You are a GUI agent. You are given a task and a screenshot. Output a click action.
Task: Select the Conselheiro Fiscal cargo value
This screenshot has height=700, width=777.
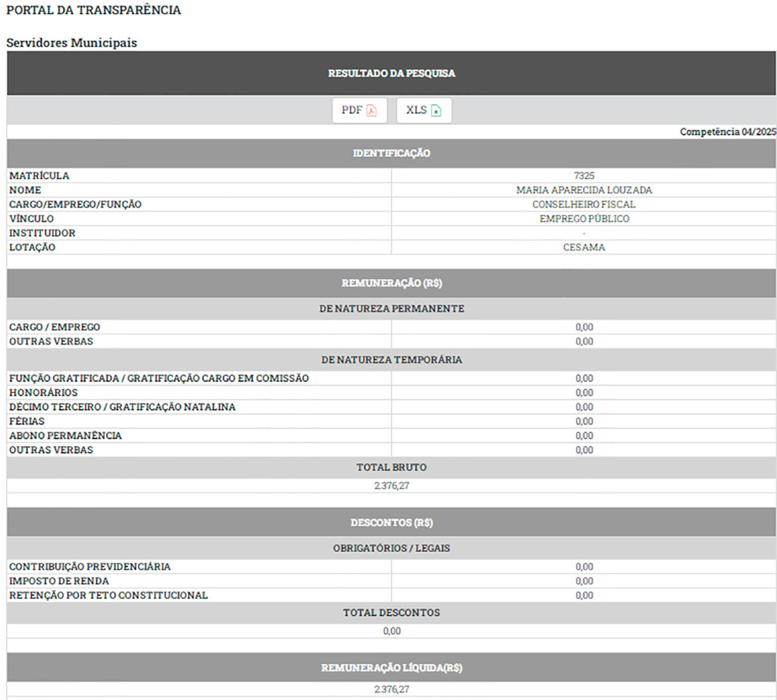click(x=584, y=204)
